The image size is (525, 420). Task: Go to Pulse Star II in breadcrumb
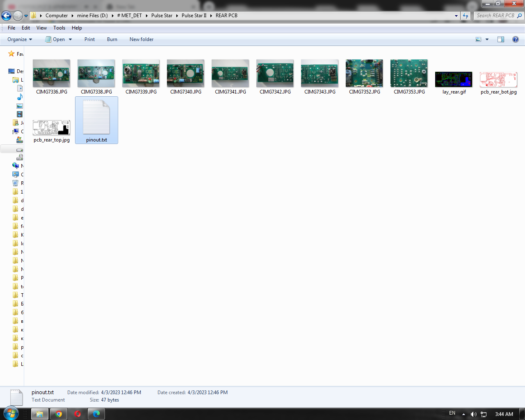tap(194, 16)
